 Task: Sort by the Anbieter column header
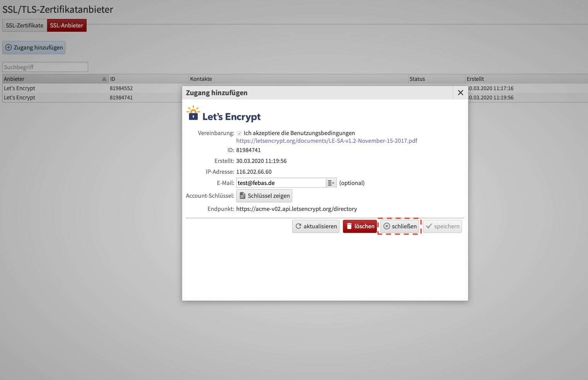coord(55,79)
